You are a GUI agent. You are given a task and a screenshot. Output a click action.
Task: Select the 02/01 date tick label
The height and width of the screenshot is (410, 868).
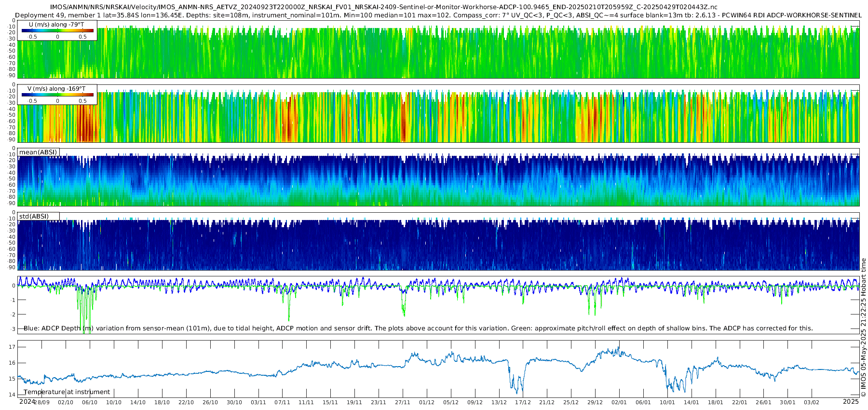tap(619, 402)
